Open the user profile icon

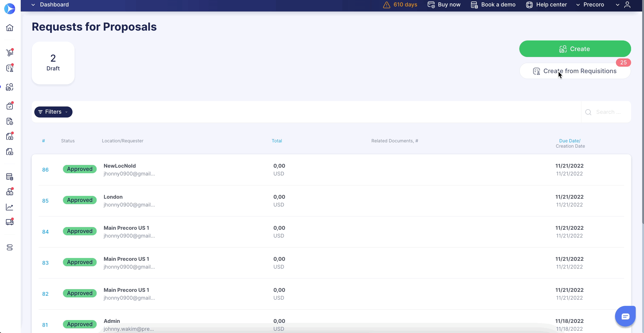[627, 5]
